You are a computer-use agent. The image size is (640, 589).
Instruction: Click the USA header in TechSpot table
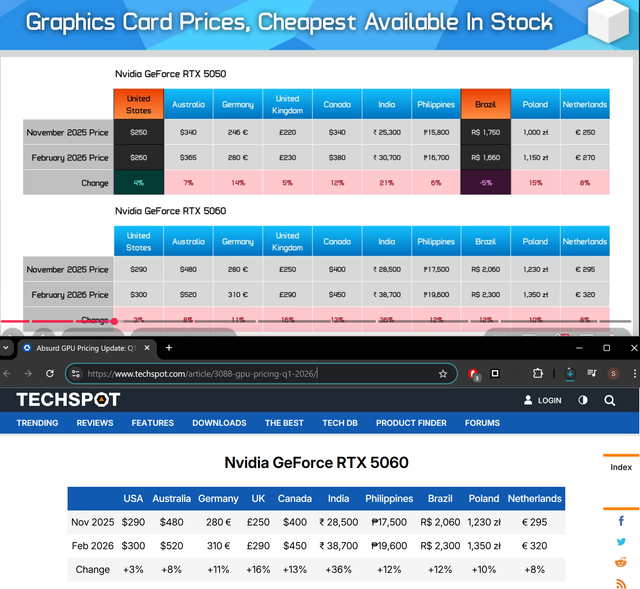[133, 498]
